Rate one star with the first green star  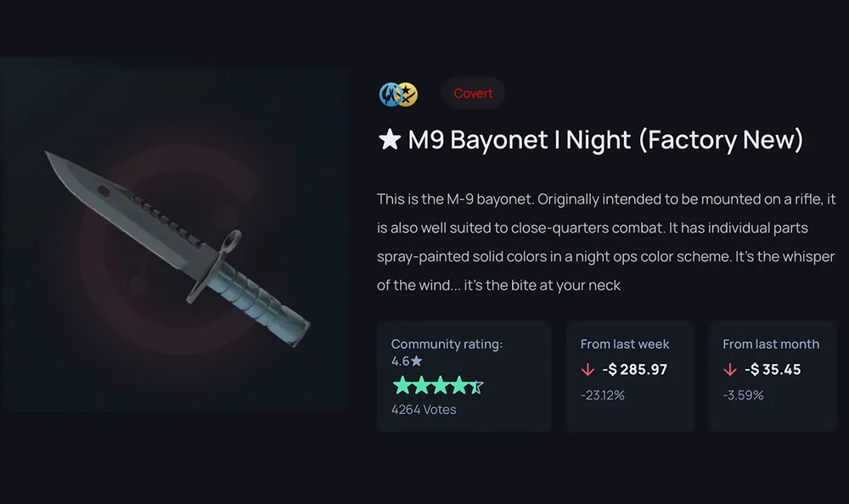tap(402, 385)
